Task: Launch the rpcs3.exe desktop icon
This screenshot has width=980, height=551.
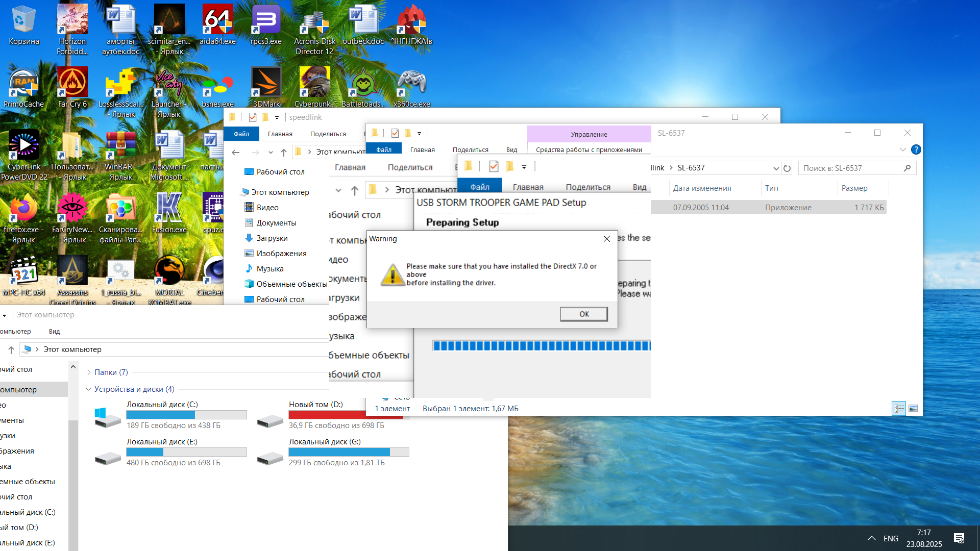Action: pos(266,20)
